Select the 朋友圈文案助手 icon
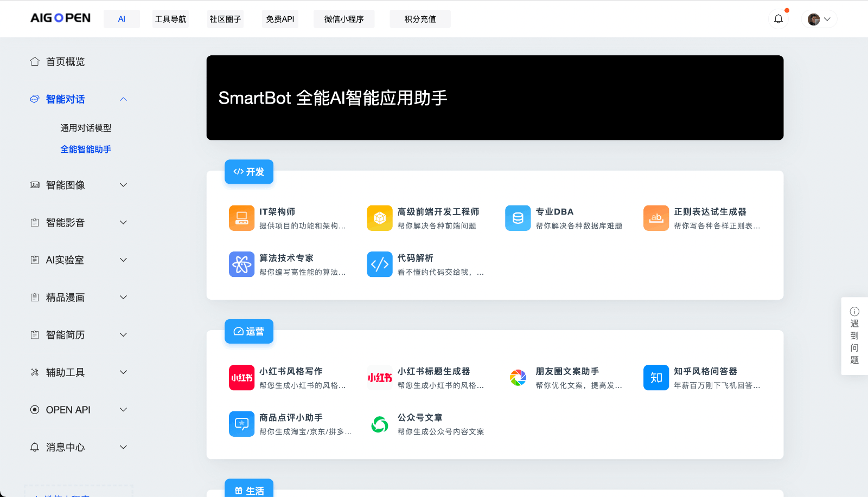The image size is (868, 497). click(x=518, y=378)
